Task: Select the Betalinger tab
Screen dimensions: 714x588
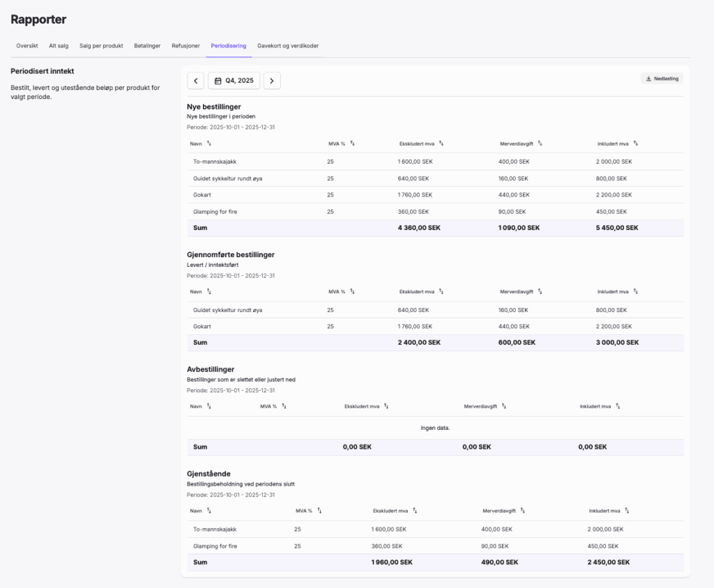Action: [147, 45]
